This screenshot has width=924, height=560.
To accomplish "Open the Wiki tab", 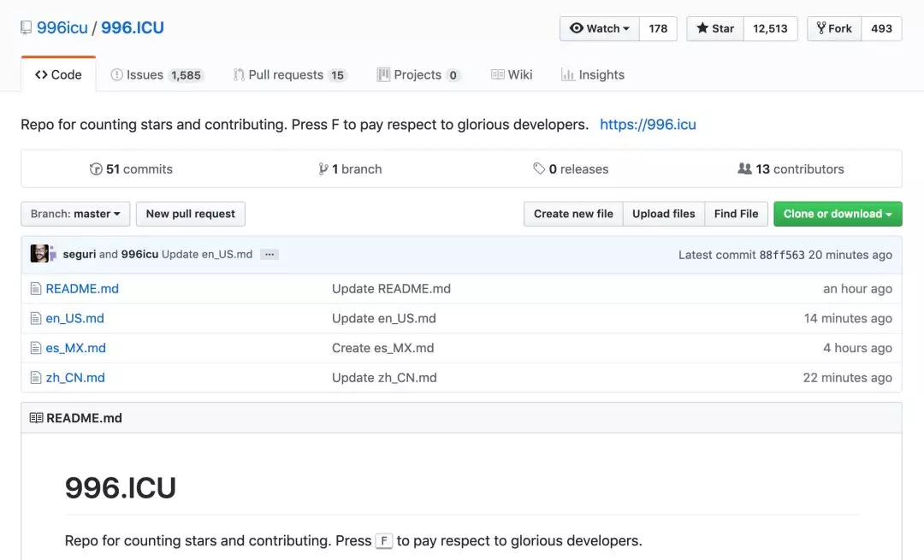I will coord(512,74).
